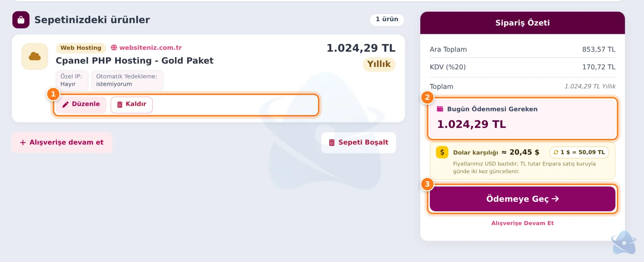Screen dimensions: 644x262
Task: Proceed with the Ödemeye Geç button
Action: (522, 199)
